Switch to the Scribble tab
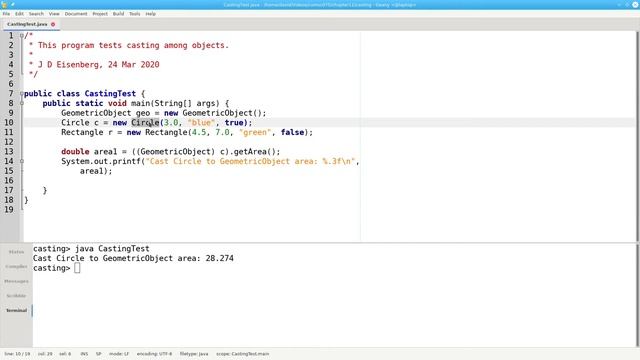The image size is (640, 360). click(x=16, y=296)
